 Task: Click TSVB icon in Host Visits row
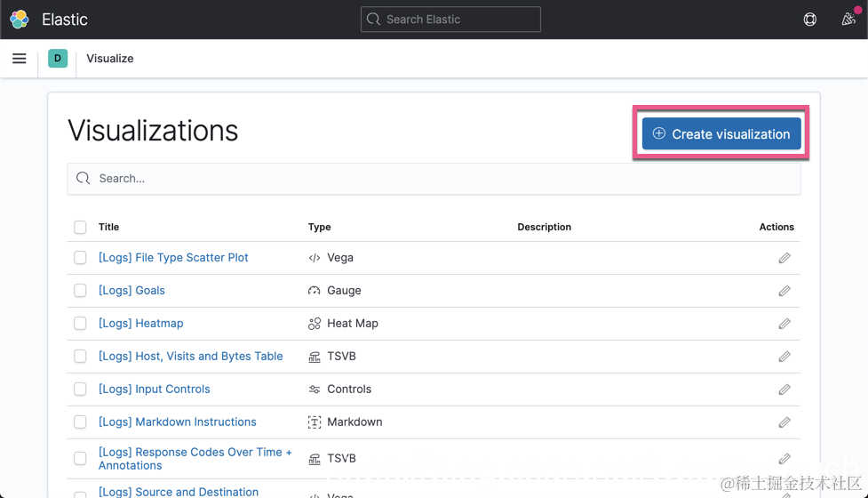point(315,357)
